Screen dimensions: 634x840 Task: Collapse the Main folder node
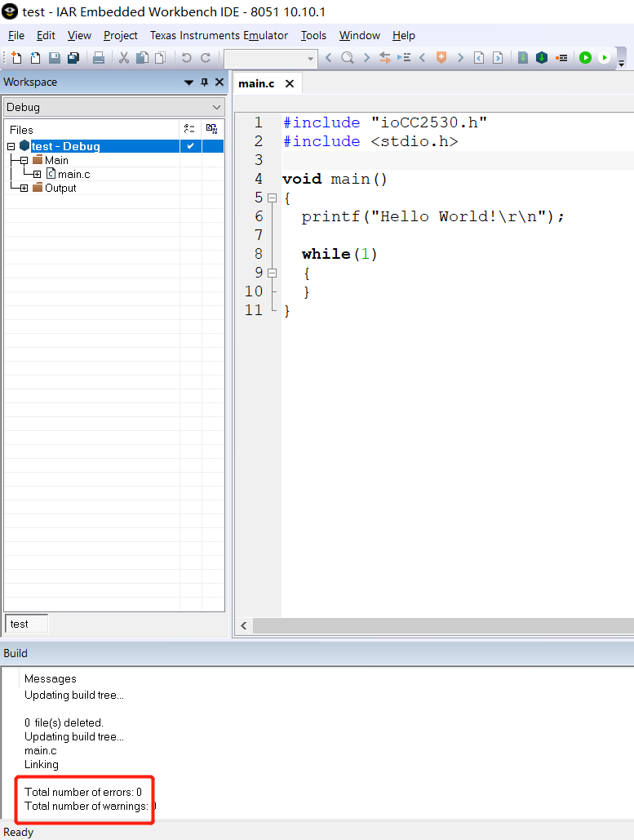coord(24,160)
